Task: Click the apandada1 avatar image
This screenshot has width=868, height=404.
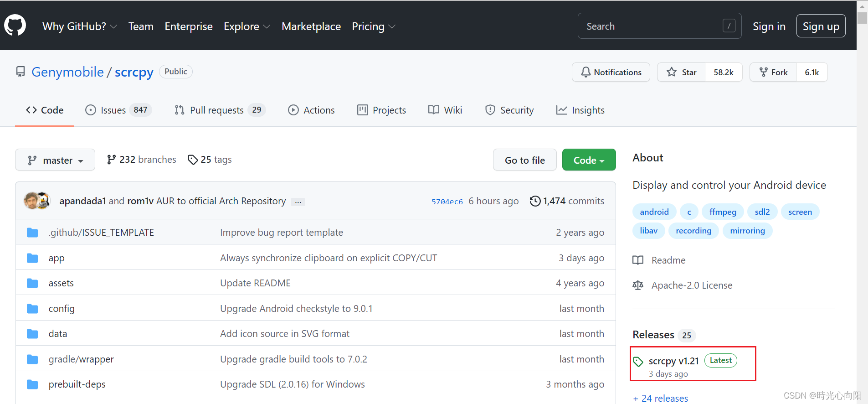Action: coord(31,201)
